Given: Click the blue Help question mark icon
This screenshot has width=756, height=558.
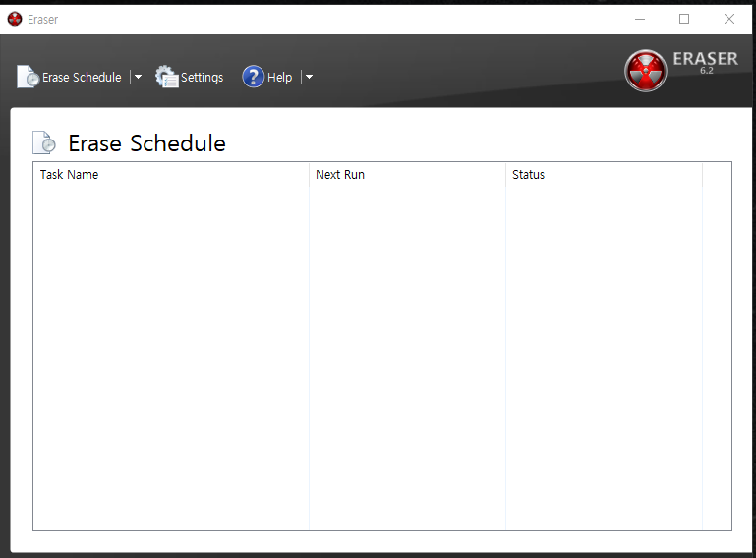Looking at the screenshot, I should click(x=253, y=77).
